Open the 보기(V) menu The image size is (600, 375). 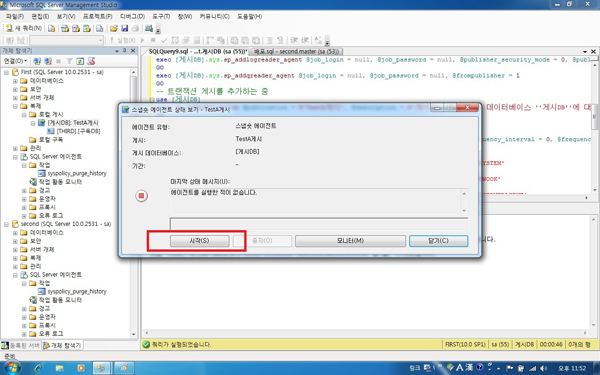pyautogui.click(x=66, y=16)
